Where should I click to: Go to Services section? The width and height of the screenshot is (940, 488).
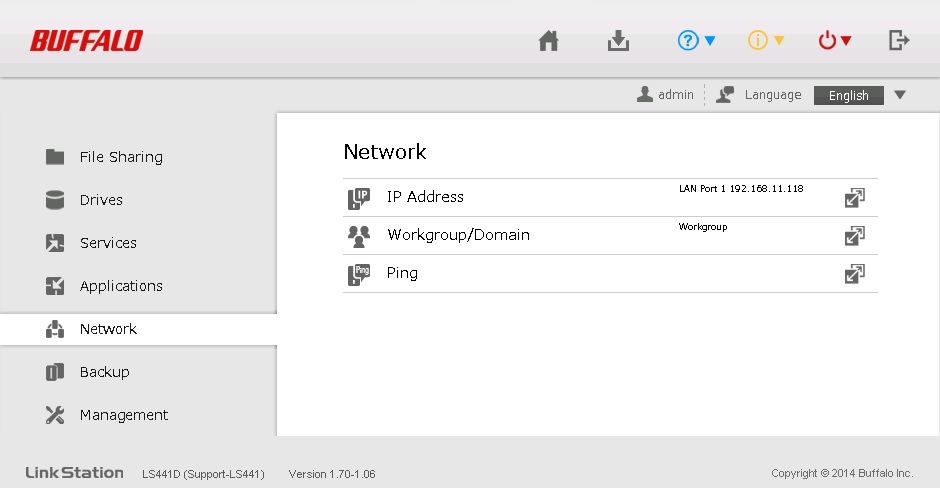point(108,243)
